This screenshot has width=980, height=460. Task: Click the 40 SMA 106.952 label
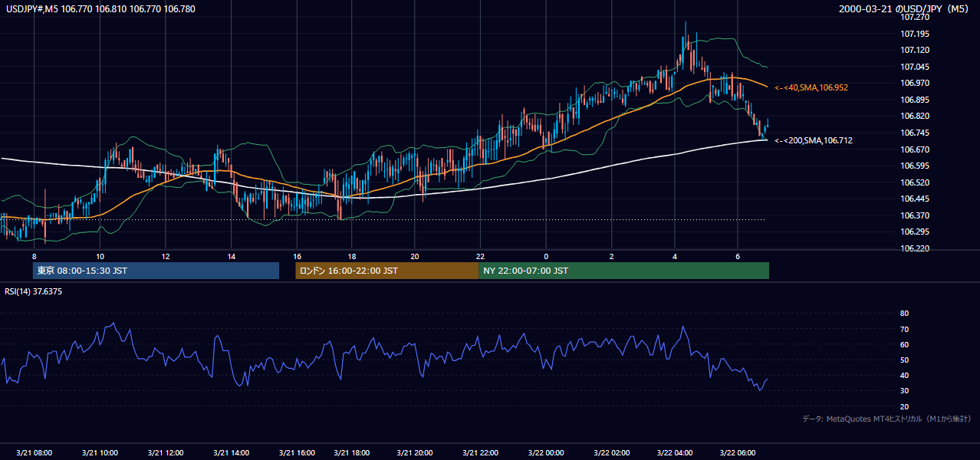click(811, 88)
